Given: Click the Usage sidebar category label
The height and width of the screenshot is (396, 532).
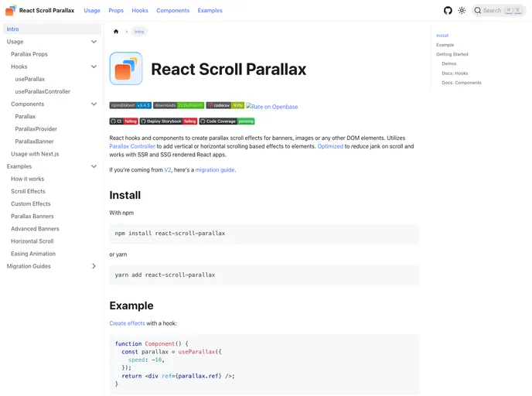Looking at the screenshot, I should 15,42.
